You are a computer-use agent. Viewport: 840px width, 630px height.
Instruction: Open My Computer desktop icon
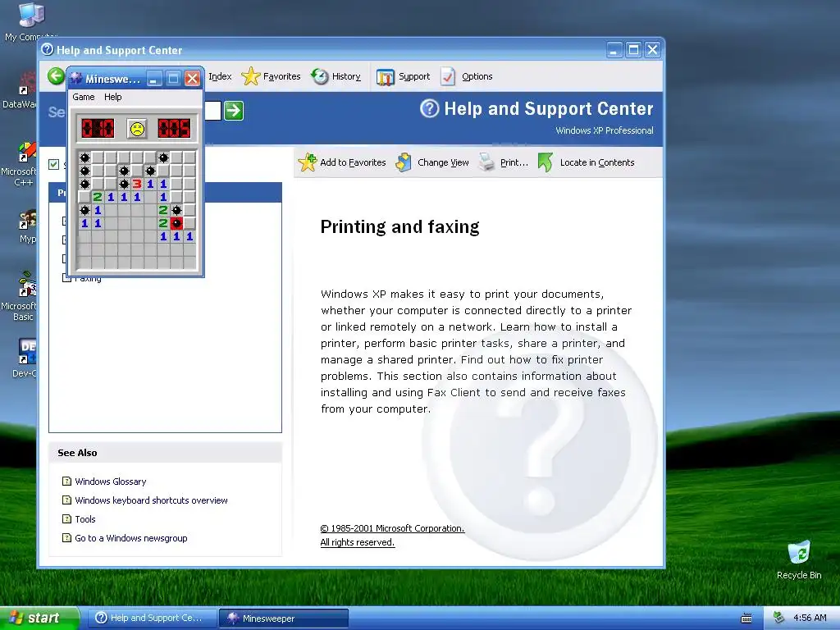point(30,21)
